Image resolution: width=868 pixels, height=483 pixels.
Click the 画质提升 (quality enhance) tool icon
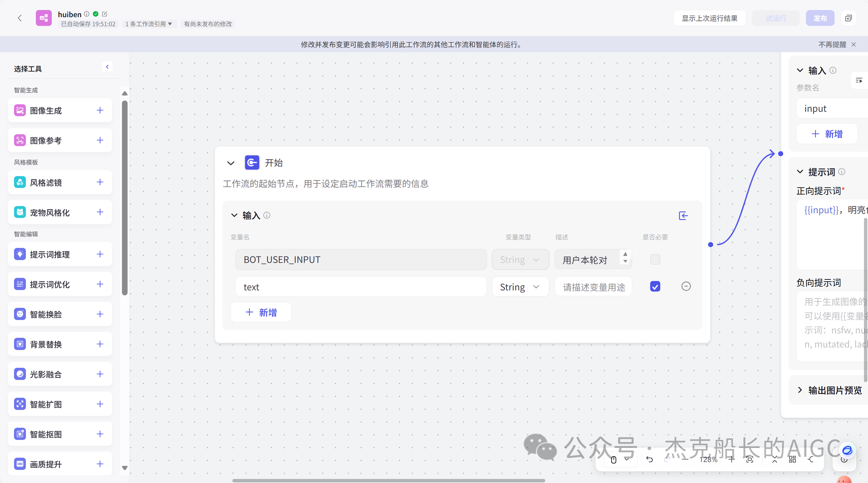pos(20,464)
